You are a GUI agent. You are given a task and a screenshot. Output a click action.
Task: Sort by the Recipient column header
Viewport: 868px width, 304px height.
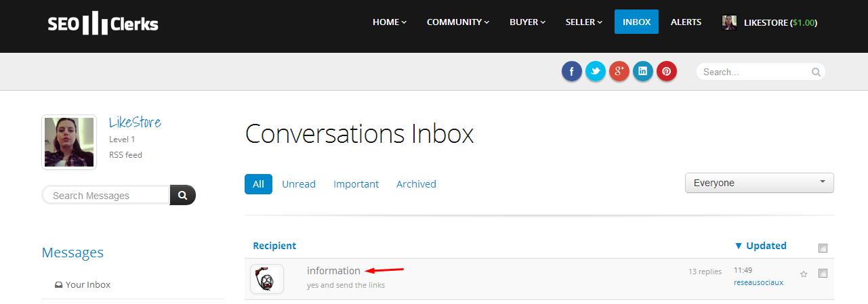click(274, 246)
